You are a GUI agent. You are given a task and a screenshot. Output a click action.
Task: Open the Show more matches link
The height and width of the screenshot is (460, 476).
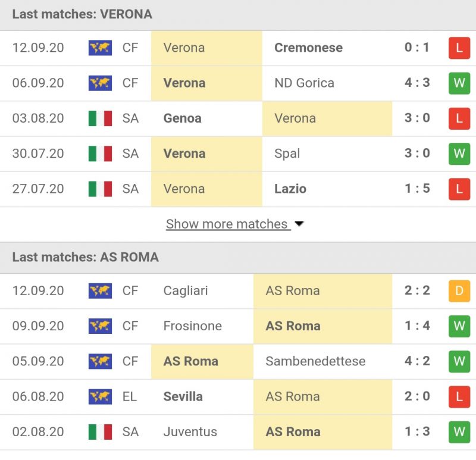tap(227, 224)
